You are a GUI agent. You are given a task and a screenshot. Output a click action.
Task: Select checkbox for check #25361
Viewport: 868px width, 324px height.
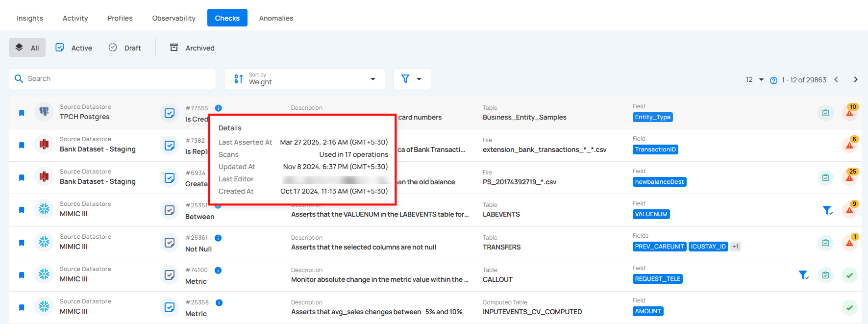[x=170, y=243]
